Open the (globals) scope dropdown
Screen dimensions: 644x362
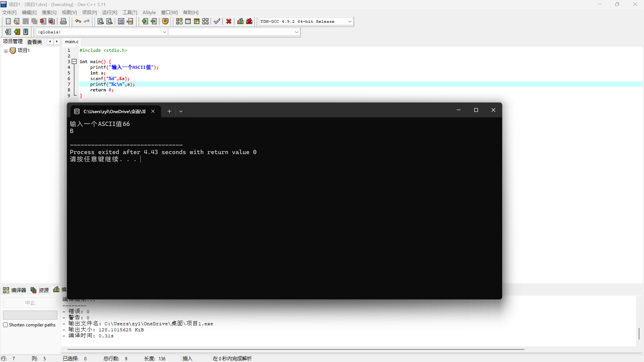point(164,32)
